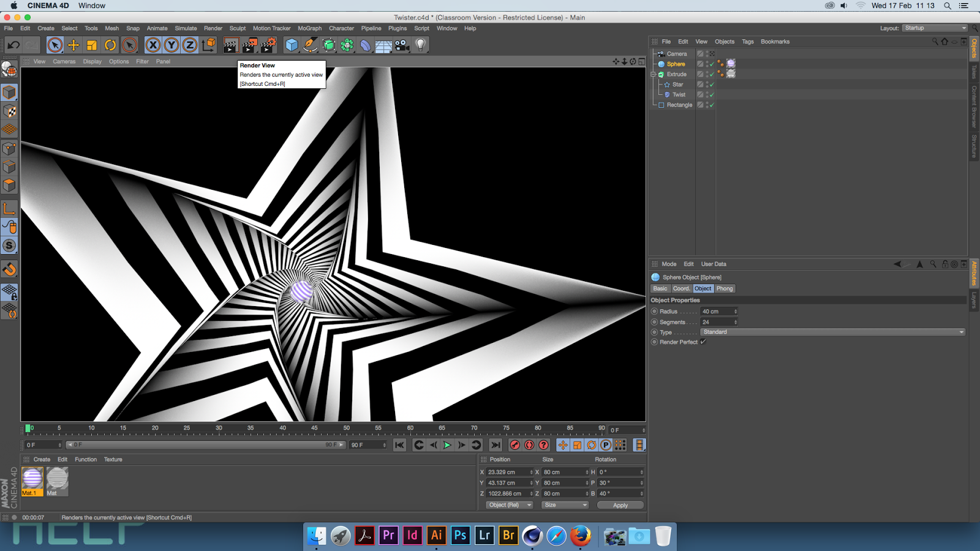Open the Size mode dropdown
The height and width of the screenshot is (551, 980).
(x=565, y=505)
